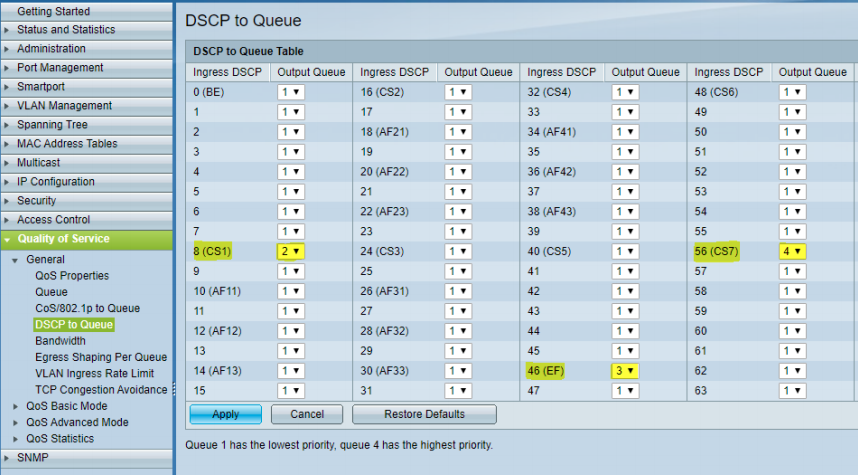Select Egress Shaping Per Queue
Screen dimensions: 858x476
[100, 357]
